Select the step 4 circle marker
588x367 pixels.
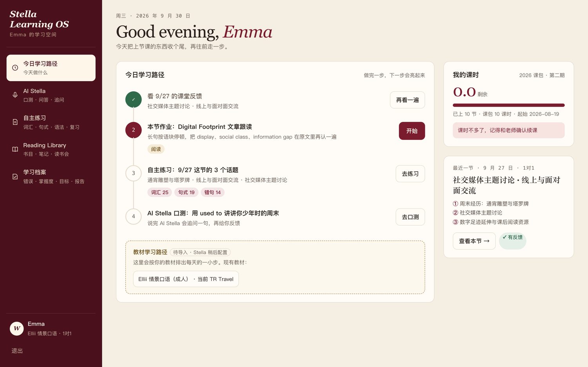coord(133,216)
